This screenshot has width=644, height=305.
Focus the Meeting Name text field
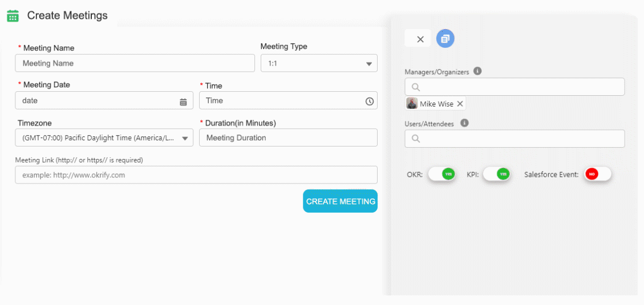tap(135, 63)
